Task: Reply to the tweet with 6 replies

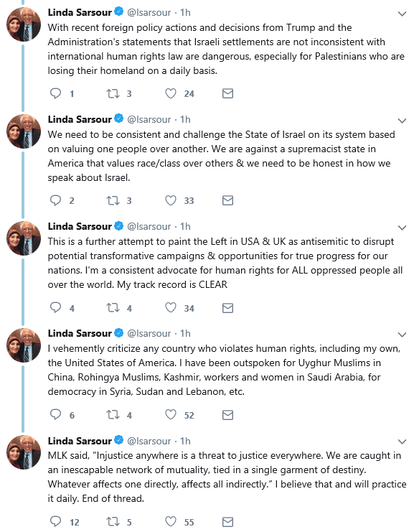Action: (x=55, y=414)
